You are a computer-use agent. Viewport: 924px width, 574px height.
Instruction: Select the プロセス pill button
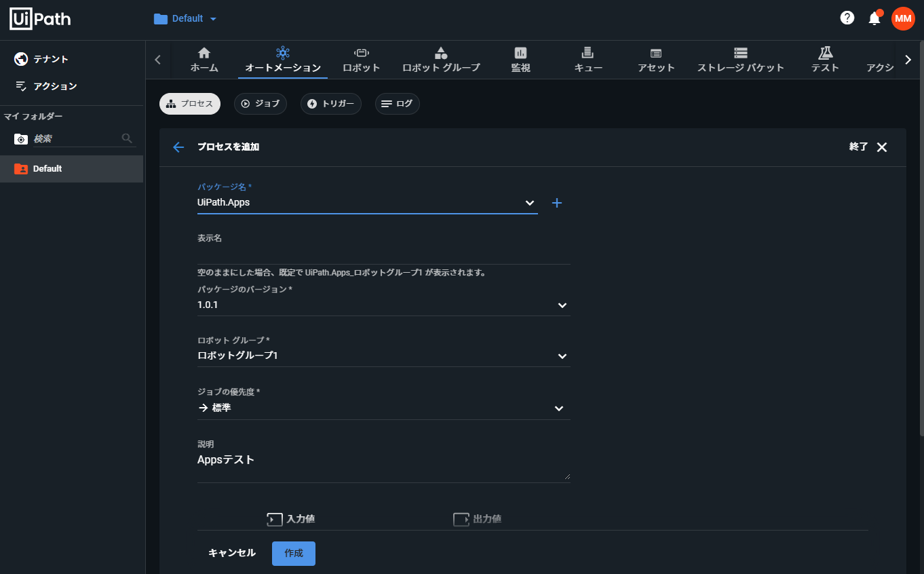pos(190,104)
